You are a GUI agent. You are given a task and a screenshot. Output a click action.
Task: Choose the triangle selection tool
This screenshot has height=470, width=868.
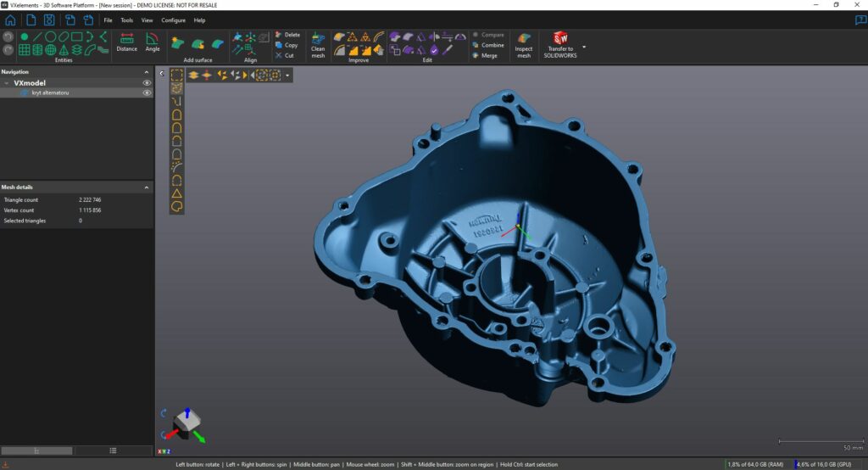[177, 193]
